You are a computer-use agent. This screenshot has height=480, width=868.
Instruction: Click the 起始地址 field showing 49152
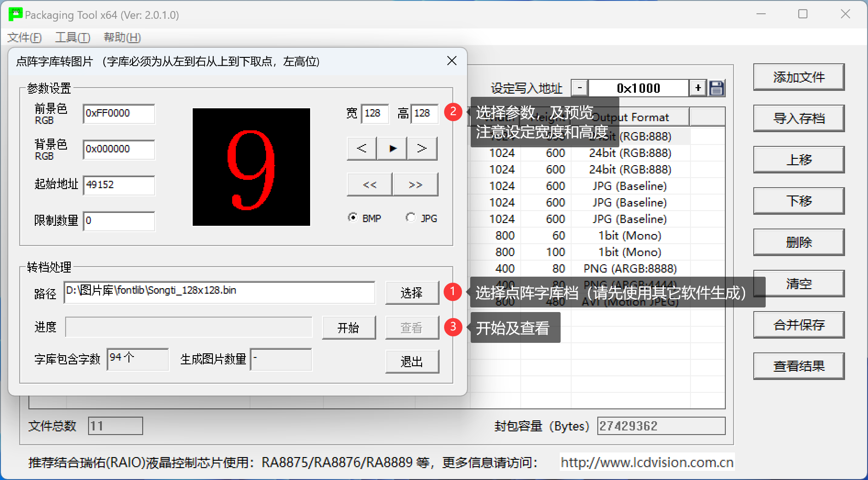[x=119, y=185]
